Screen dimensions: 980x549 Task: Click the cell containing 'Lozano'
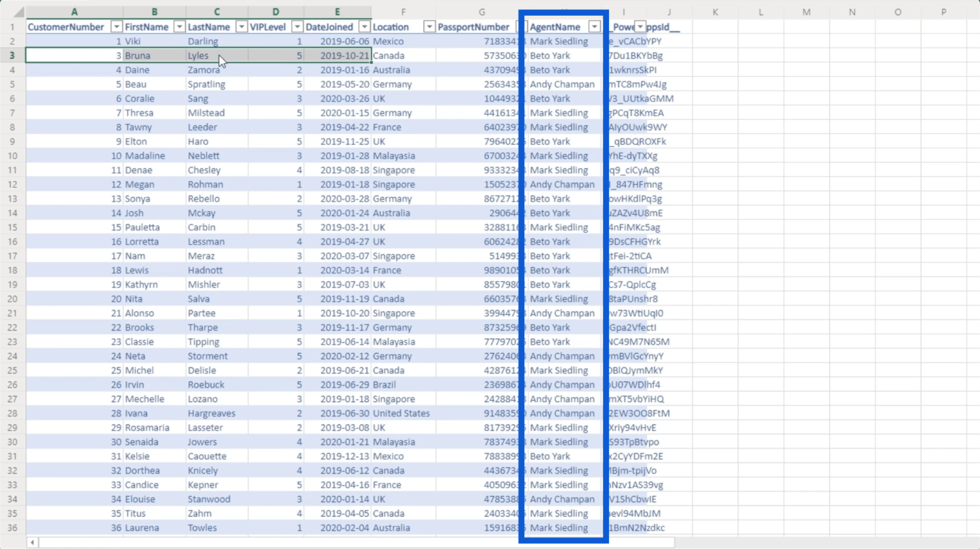217,398
